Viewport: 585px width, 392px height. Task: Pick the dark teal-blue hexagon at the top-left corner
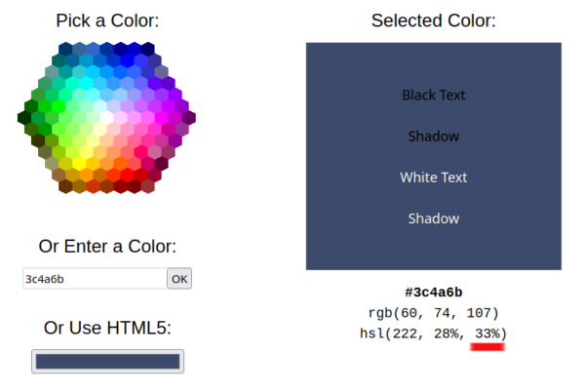[x=65, y=49]
